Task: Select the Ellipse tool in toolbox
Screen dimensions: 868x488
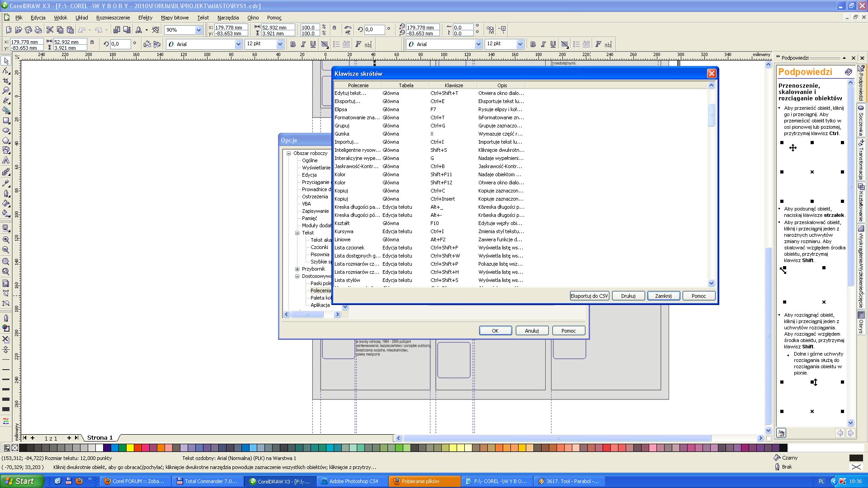Action: [x=6, y=131]
